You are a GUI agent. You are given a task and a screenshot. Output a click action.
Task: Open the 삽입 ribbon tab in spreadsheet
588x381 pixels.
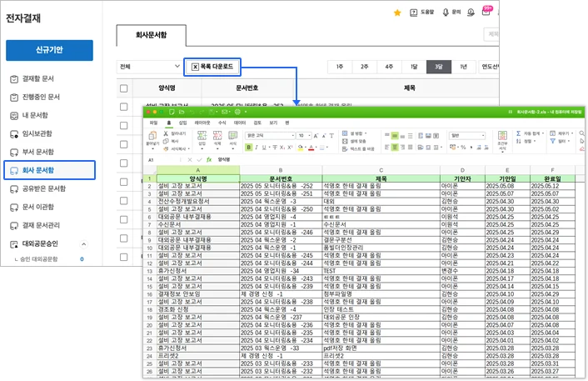click(182, 123)
